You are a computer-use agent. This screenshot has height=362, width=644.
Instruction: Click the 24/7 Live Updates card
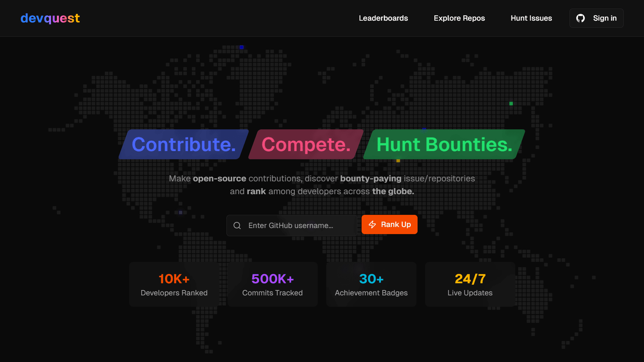tap(470, 284)
